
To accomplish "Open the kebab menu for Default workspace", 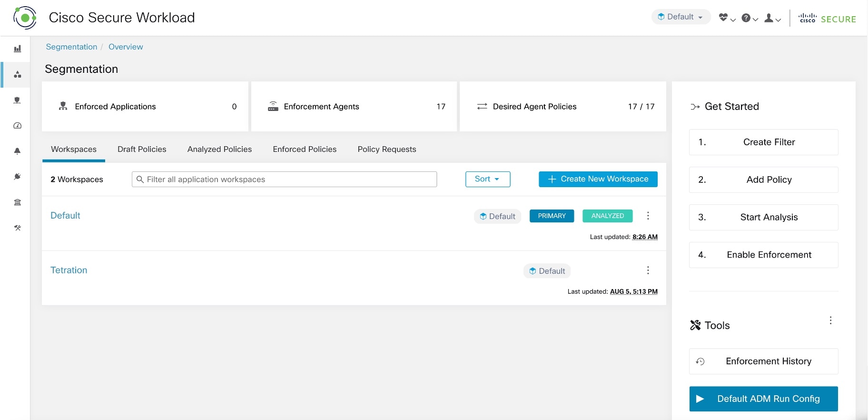I will 648,216.
